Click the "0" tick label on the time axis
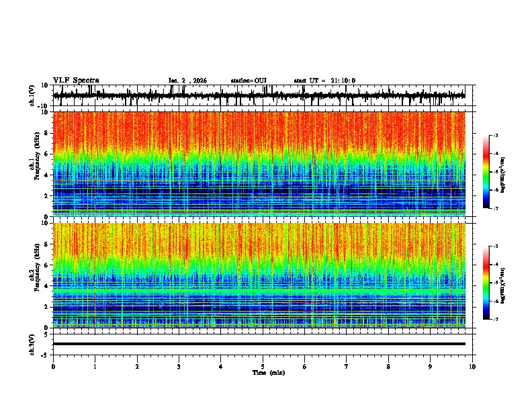532x411 pixels. (x=53, y=367)
